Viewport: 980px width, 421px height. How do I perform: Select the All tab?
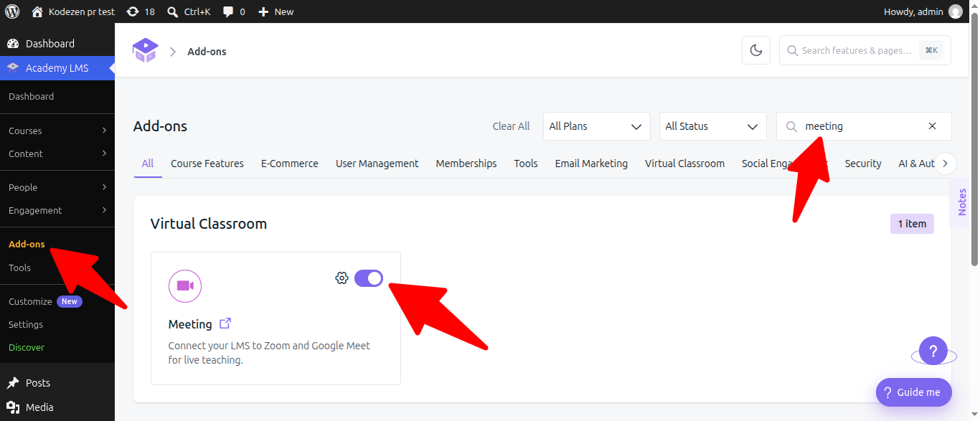(148, 164)
